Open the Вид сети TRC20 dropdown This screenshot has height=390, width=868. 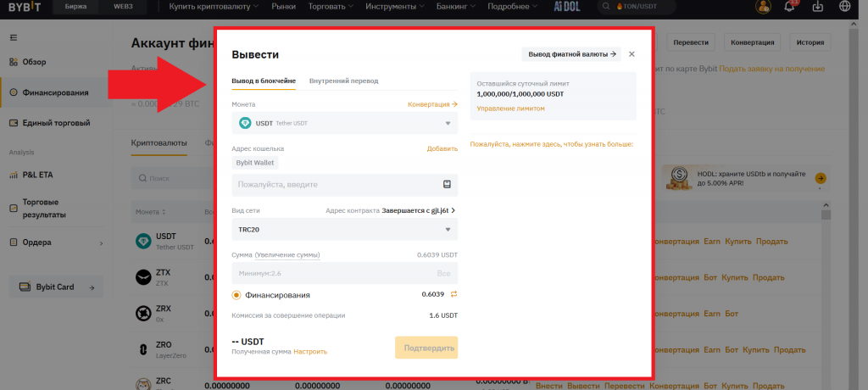(x=345, y=229)
